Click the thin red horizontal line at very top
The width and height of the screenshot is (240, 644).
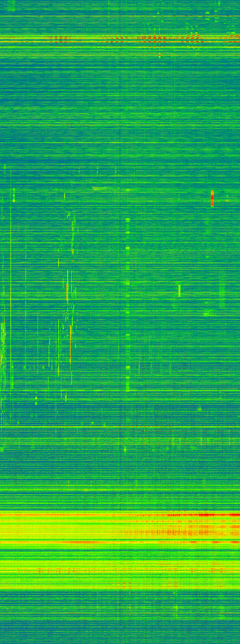point(120,16)
